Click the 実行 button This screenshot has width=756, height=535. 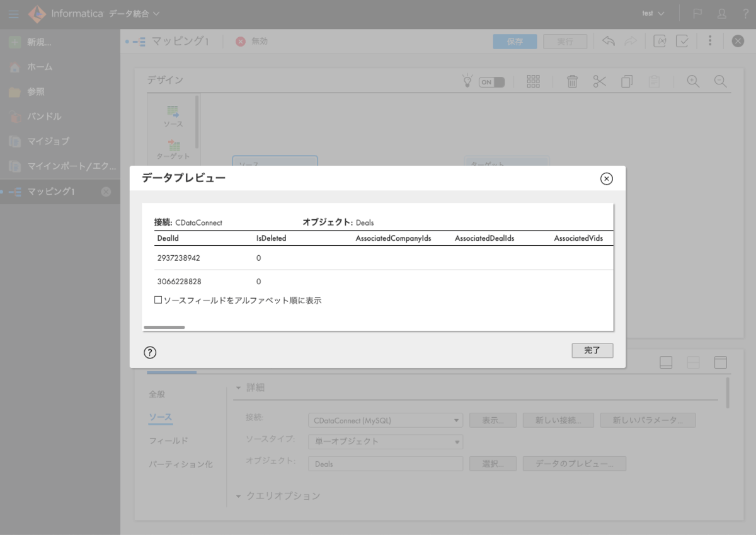point(565,42)
